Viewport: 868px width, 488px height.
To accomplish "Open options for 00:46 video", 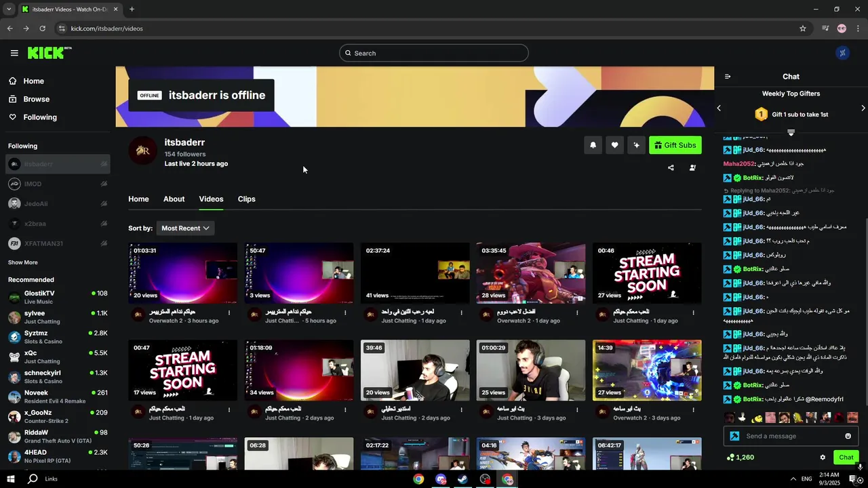I will (x=693, y=312).
